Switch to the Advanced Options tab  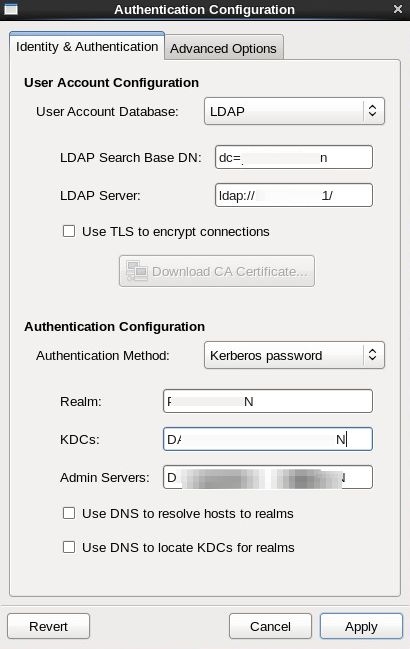(224, 48)
